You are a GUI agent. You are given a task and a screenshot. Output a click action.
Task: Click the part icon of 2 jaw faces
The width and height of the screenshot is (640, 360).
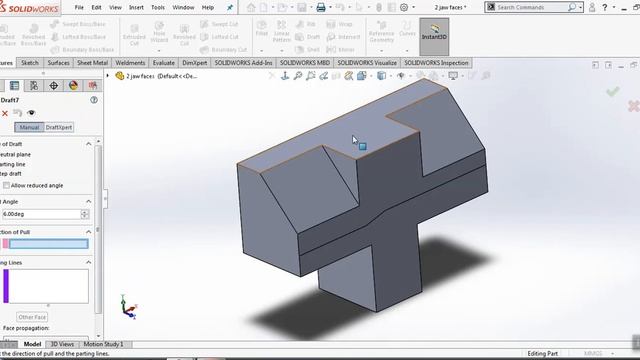tap(120, 76)
